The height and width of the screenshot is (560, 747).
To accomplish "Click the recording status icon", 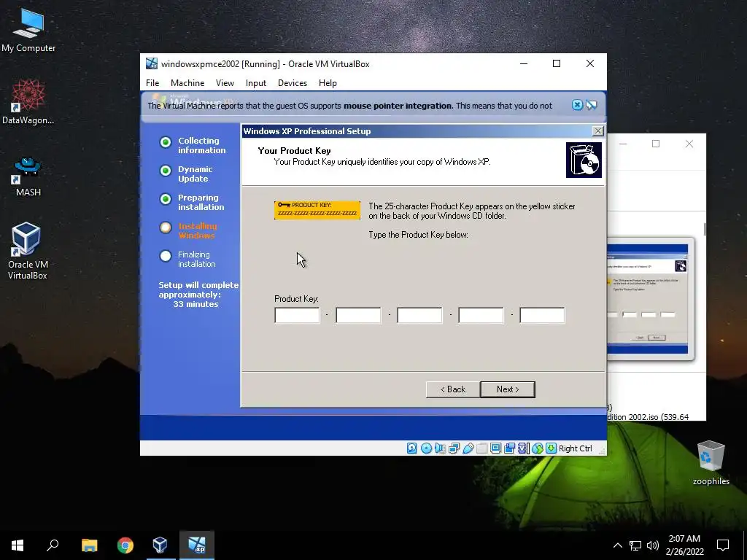I will click(509, 448).
